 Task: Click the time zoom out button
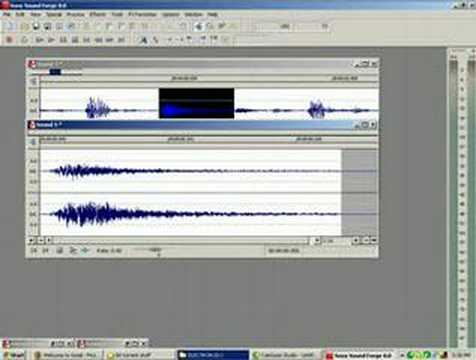click(365, 240)
